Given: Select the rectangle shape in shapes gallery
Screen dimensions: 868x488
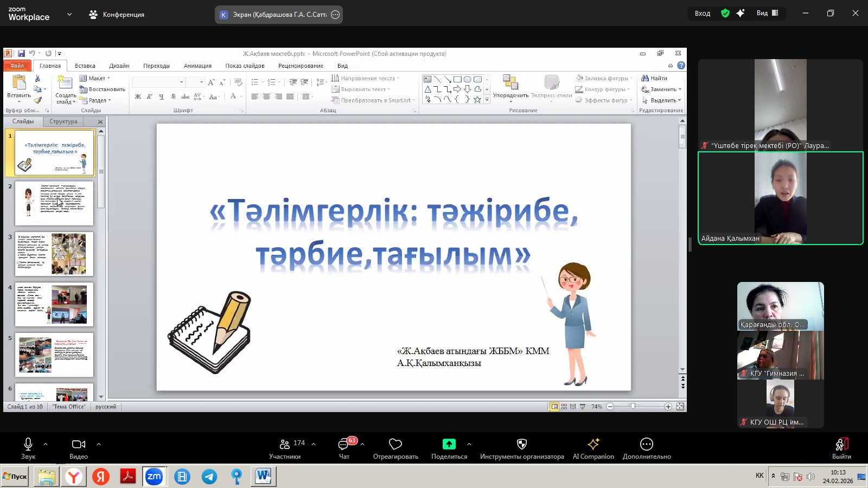Looking at the screenshot, I should click(x=457, y=79).
